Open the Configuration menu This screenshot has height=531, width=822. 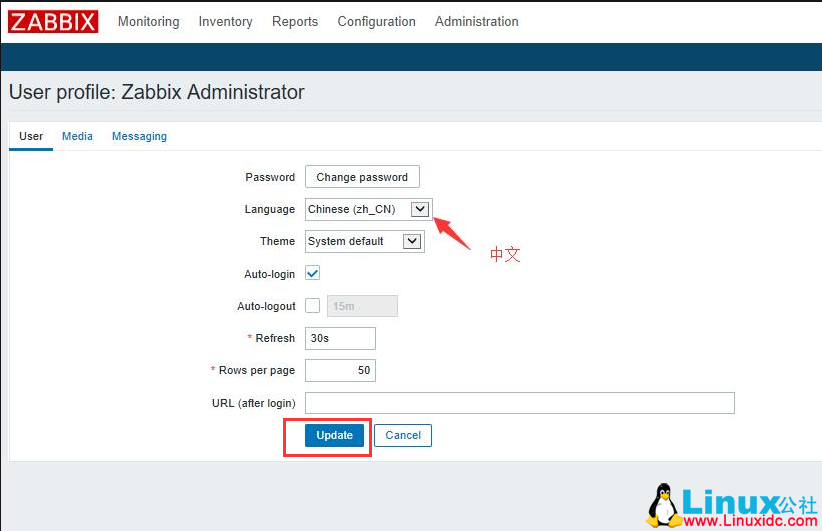[x=376, y=21]
